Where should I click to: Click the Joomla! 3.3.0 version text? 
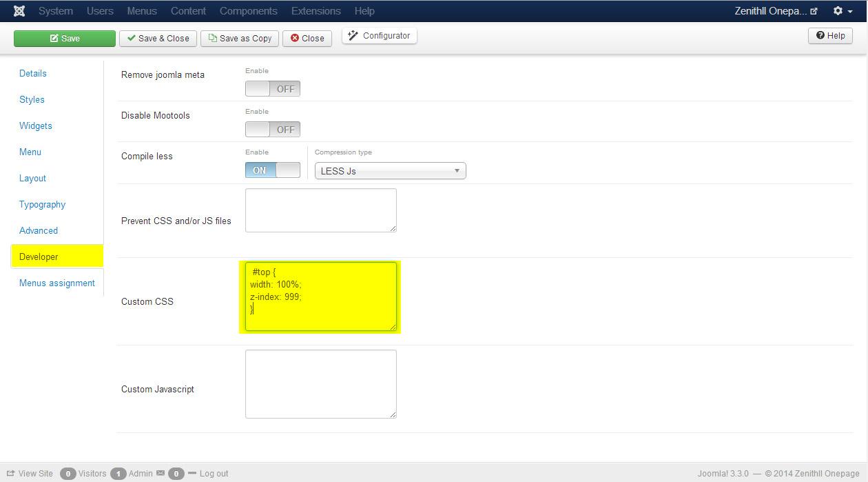[x=723, y=474]
